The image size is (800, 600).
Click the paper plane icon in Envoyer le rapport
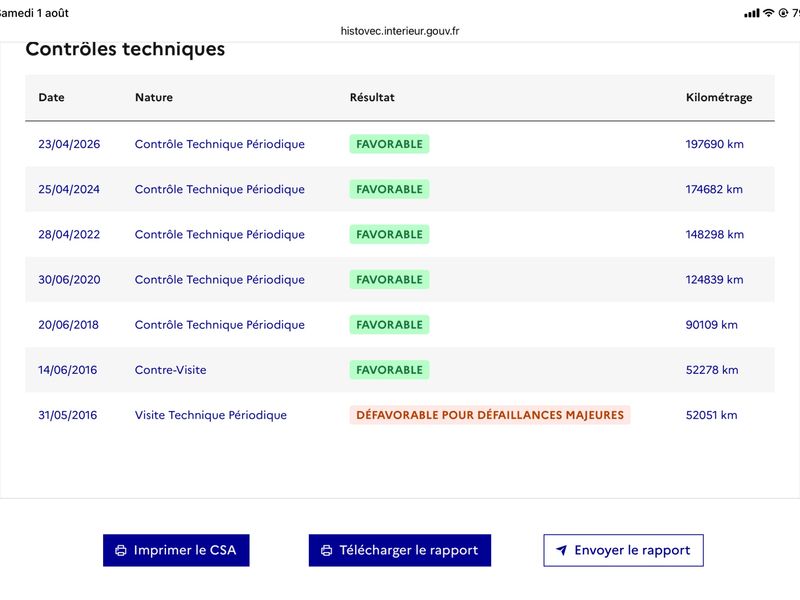561,550
